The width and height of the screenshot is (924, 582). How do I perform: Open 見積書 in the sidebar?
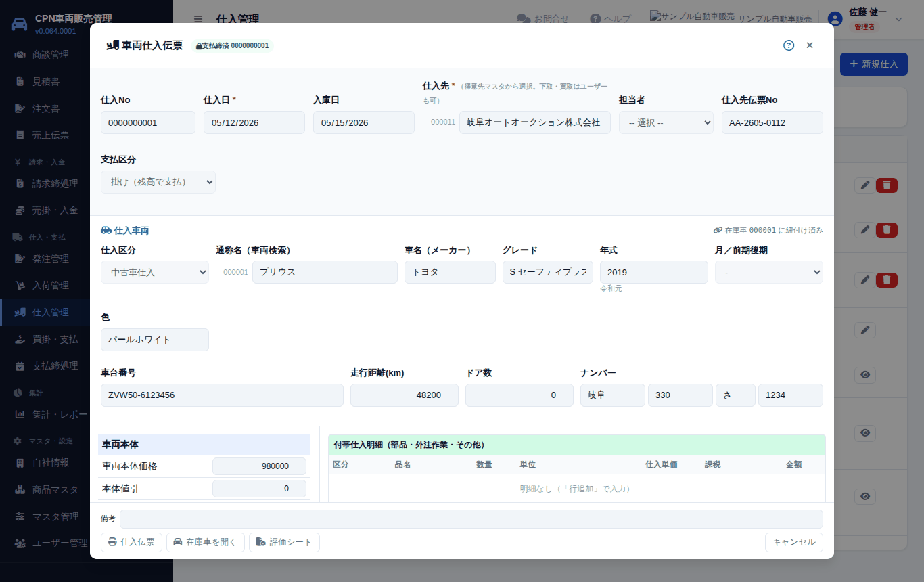point(46,81)
